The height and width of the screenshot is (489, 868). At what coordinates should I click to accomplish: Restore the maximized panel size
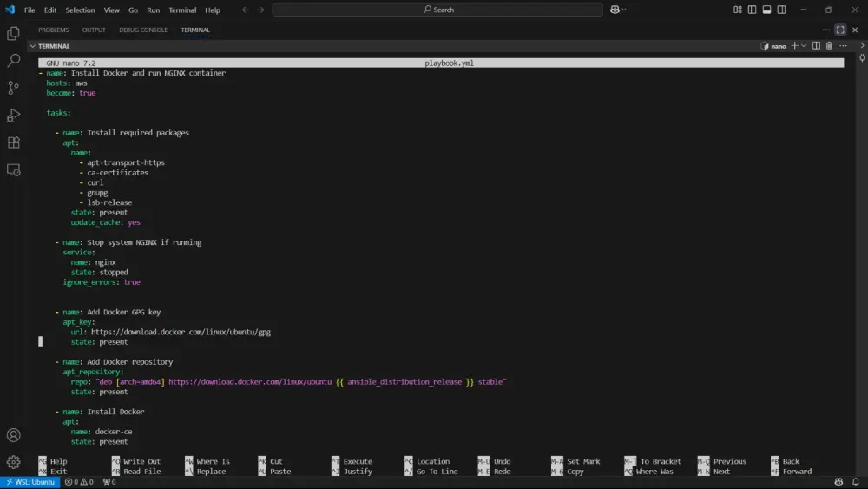pos(840,30)
